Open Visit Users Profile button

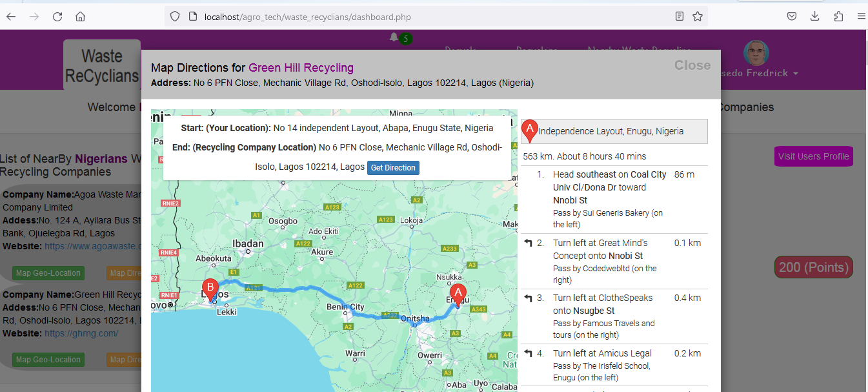point(814,156)
